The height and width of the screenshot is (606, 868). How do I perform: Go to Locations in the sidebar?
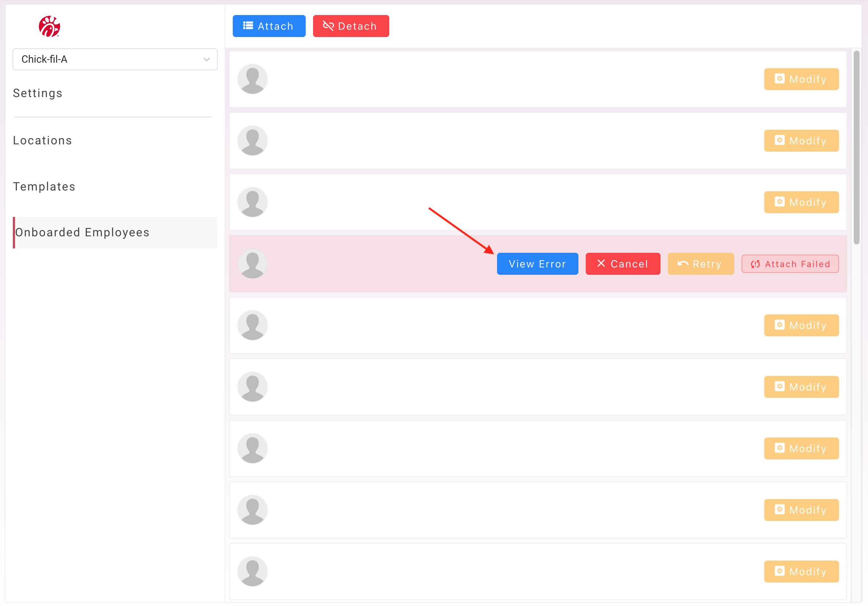coord(43,141)
